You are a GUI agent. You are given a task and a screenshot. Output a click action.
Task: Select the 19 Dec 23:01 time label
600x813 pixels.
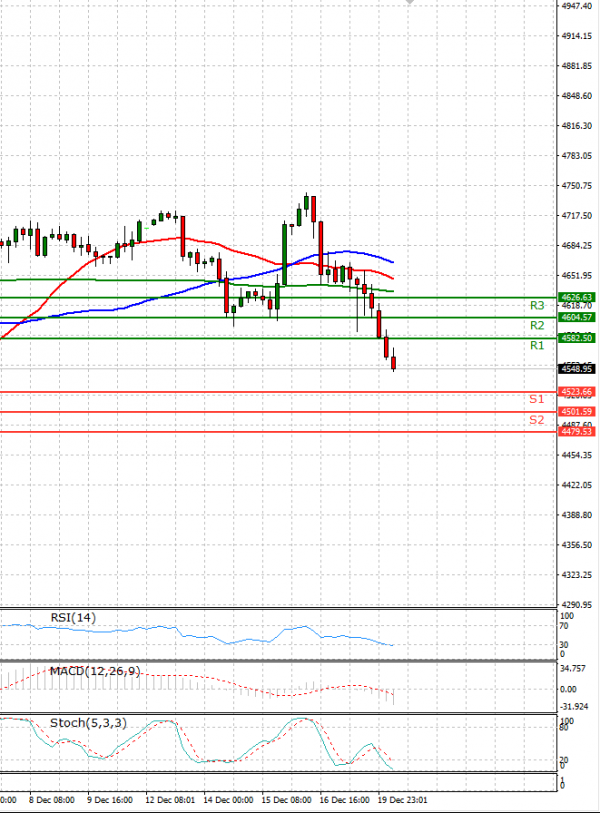(x=402, y=800)
